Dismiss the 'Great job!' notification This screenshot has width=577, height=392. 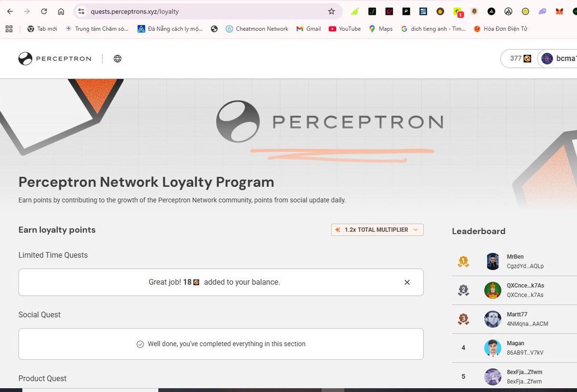(407, 282)
